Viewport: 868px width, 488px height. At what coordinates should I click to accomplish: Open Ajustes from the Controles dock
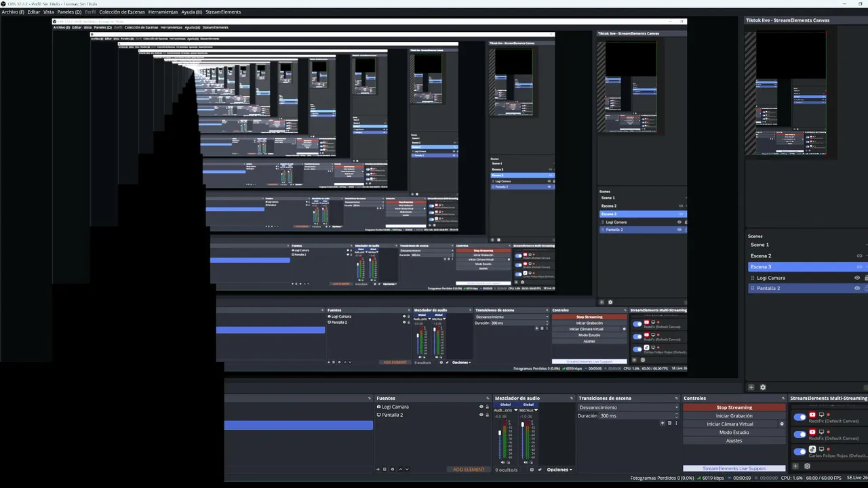(734, 441)
